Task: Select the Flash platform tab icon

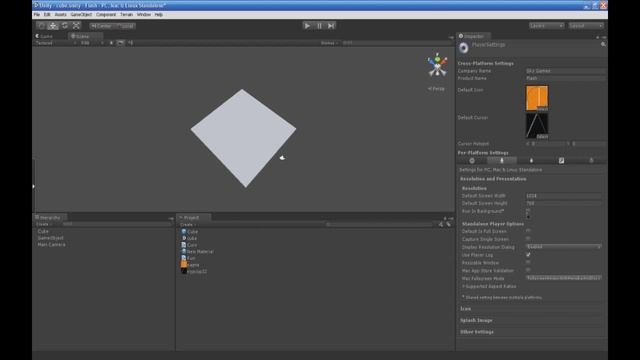Action: pyautogui.click(x=591, y=161)
